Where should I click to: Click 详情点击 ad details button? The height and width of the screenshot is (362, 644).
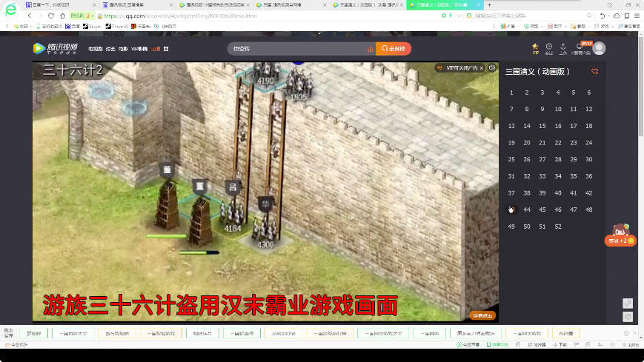pyautogui.click(x=482, y=315)
